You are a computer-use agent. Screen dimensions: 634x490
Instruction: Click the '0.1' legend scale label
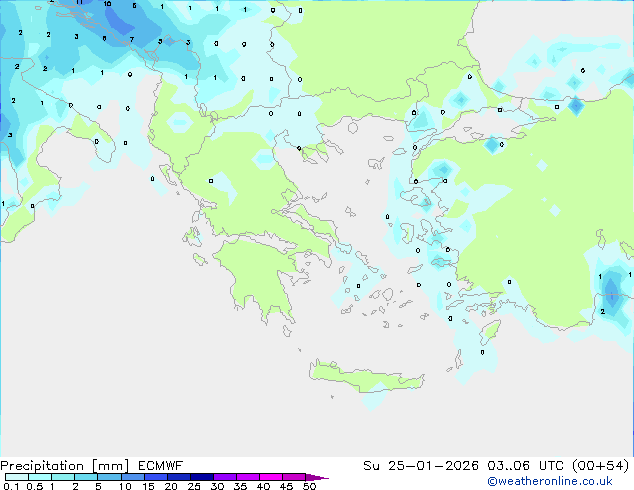tap(11, 486)
